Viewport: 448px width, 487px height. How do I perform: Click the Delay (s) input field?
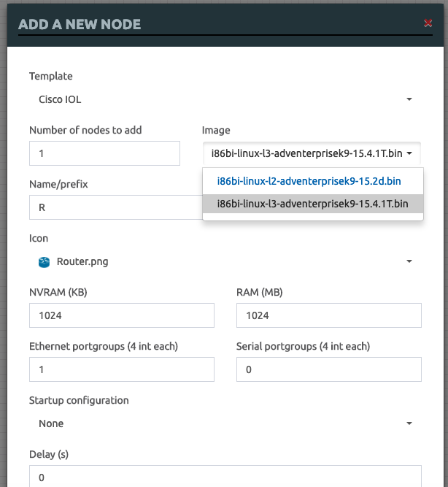tap(225, 477)
